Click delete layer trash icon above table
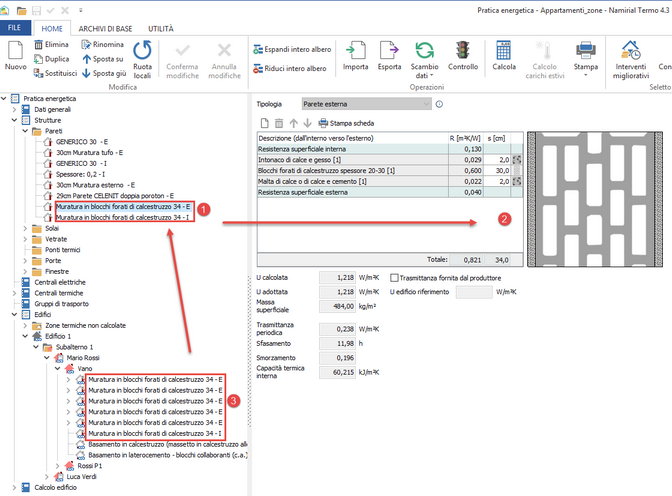 pos(279,123)
